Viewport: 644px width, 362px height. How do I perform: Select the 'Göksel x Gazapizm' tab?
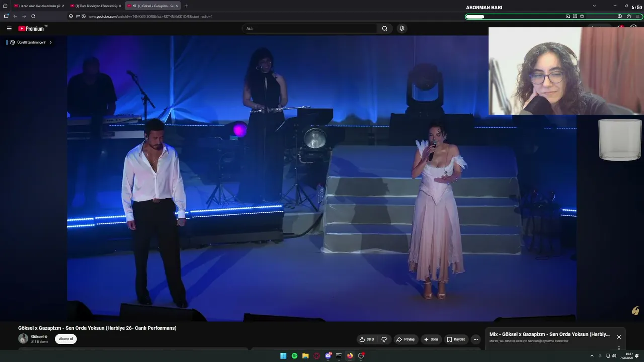click(152, 6)
